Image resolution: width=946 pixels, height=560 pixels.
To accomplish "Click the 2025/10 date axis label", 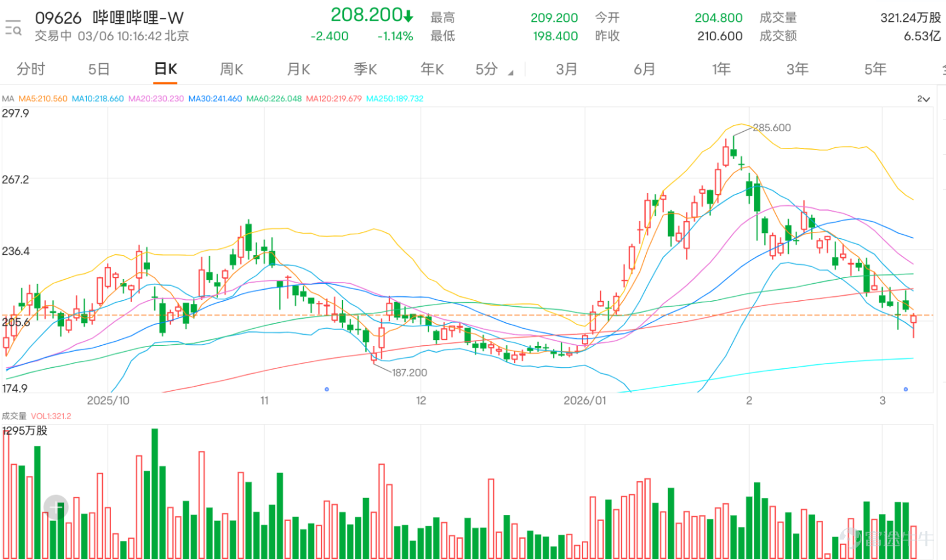I will coord(108,400).
